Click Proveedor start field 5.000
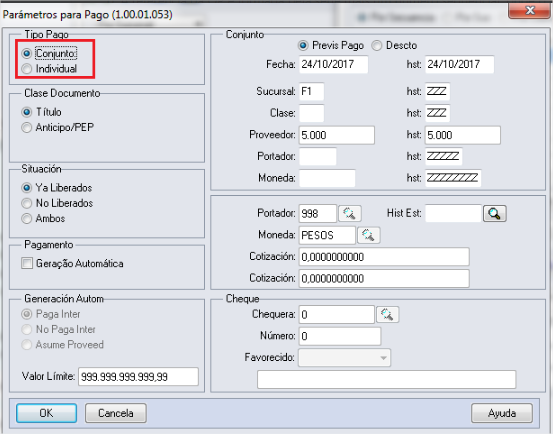Viewport: 553px width, 434px height. coord(336,135)
